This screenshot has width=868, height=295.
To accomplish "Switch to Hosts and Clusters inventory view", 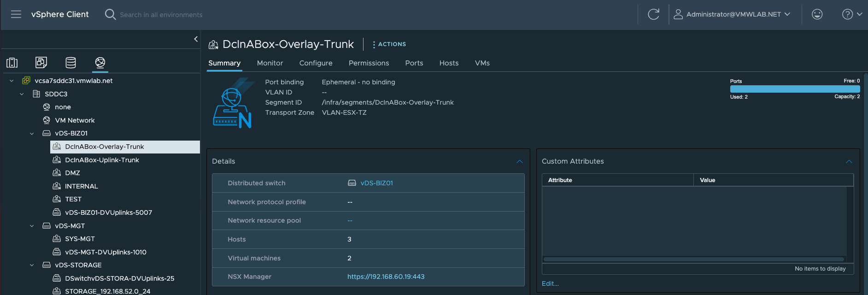I will 12,62.
